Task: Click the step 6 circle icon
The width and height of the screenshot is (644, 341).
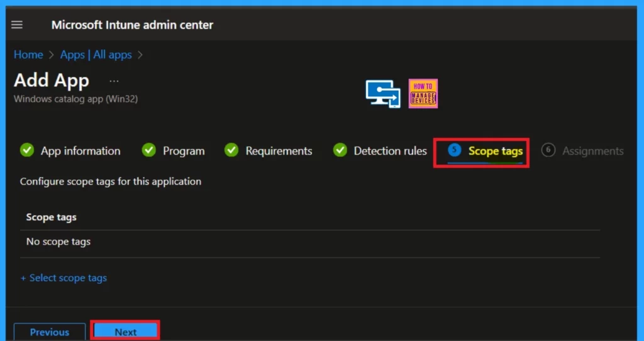Action: [548, 150]
